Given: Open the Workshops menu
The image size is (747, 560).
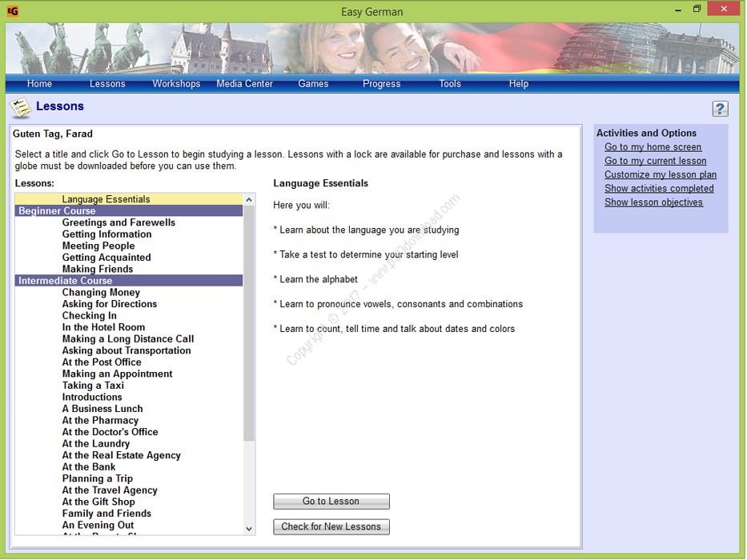Looking at the screenshot, I should (176, 84).
